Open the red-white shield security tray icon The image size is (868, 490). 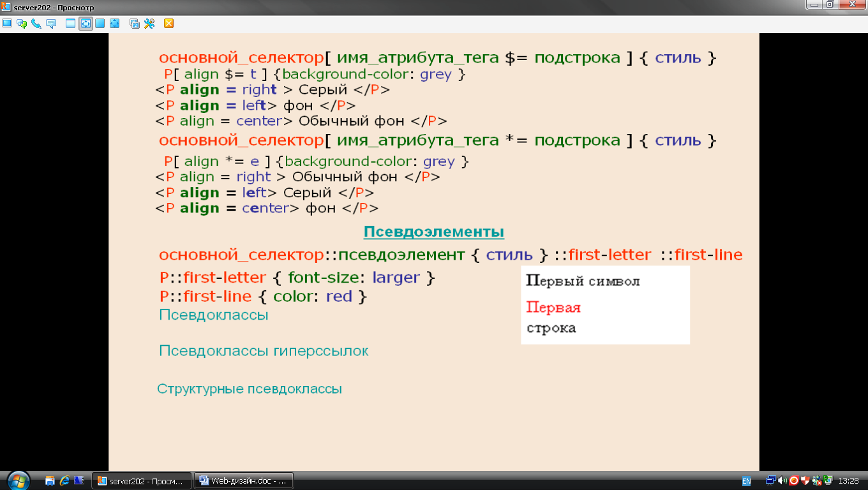coord(805,480)
